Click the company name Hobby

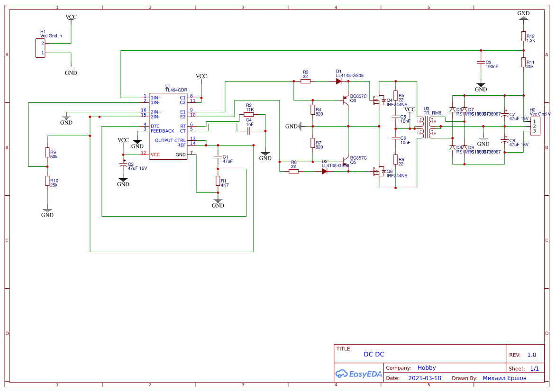[x=427, y=367]
